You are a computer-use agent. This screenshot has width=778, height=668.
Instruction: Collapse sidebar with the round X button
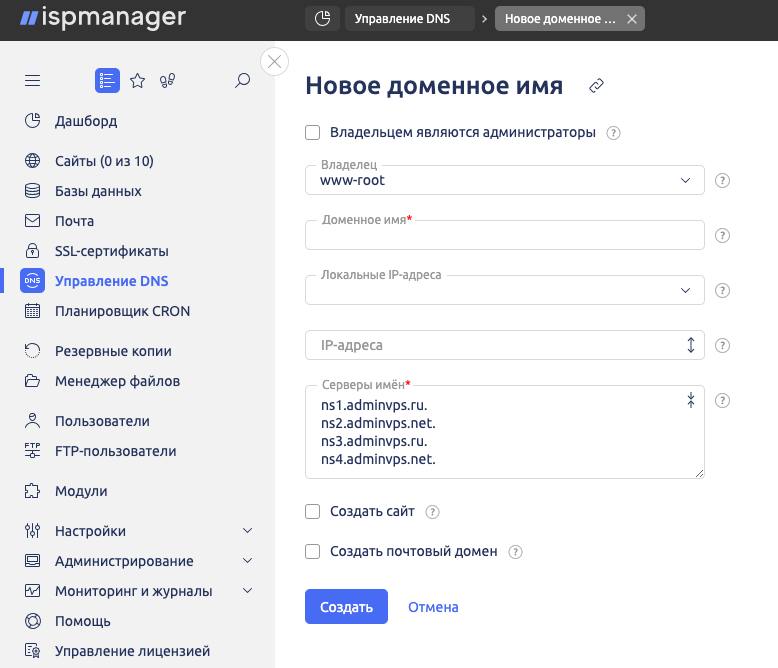(x=274, y=62)
